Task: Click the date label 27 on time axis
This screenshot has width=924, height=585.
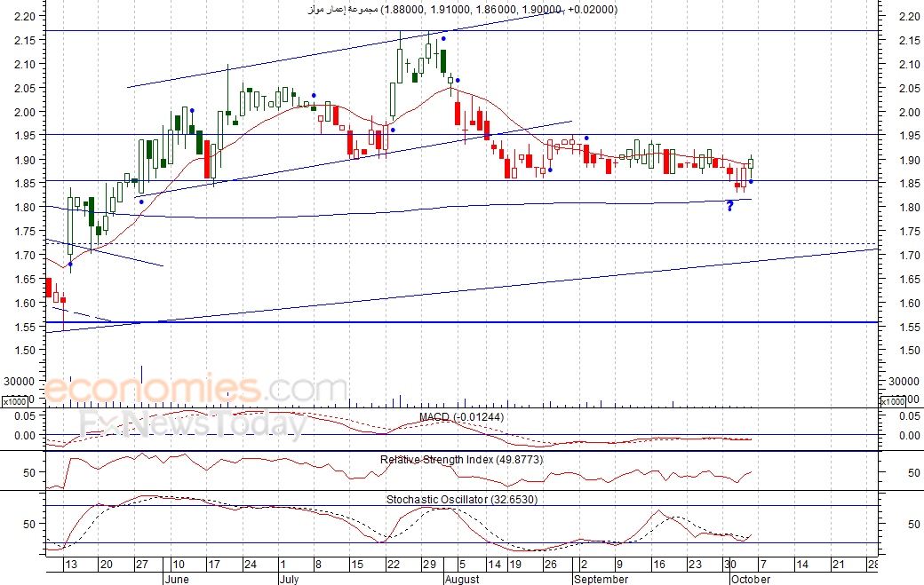Action: 142,565
